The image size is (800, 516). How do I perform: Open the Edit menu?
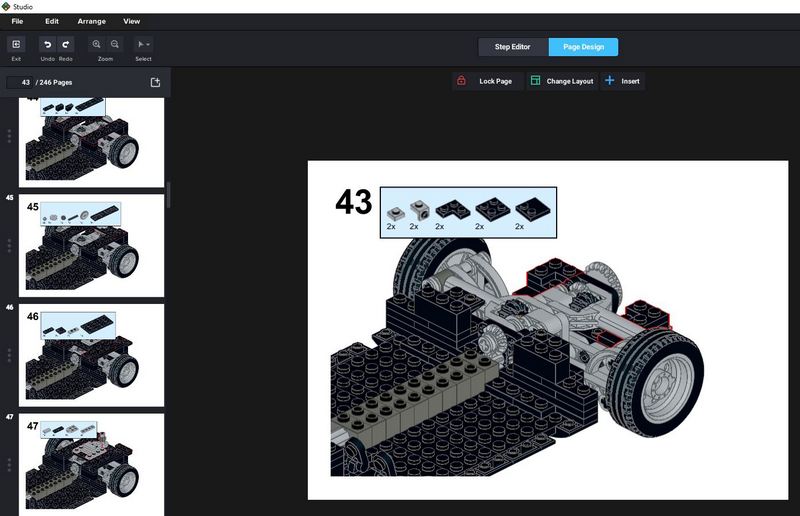[52, 21]
